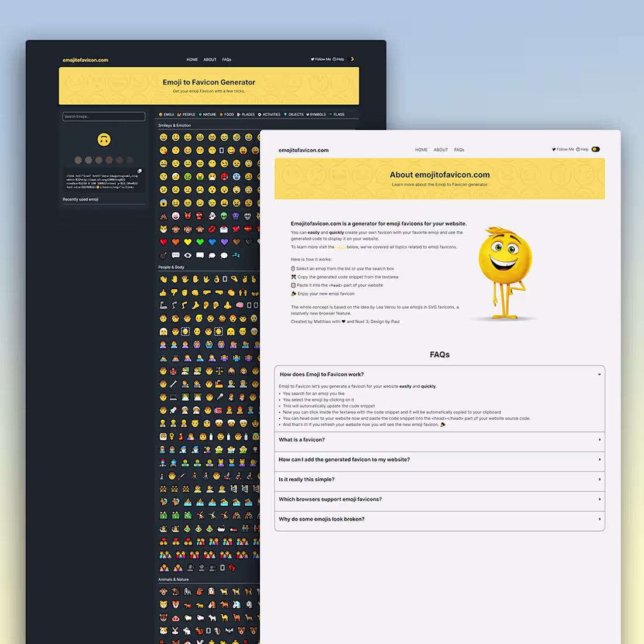Viewport: 644px width, 644px height.
Task: Select the ACTIVITIES category icon
Action: click(x=259, y=115)
